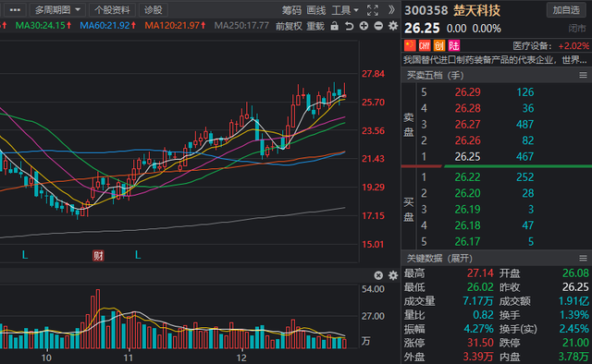Open the 筹码 chip distribution view
The width and height of the screenshot is (592, 364).
(291, 10)
